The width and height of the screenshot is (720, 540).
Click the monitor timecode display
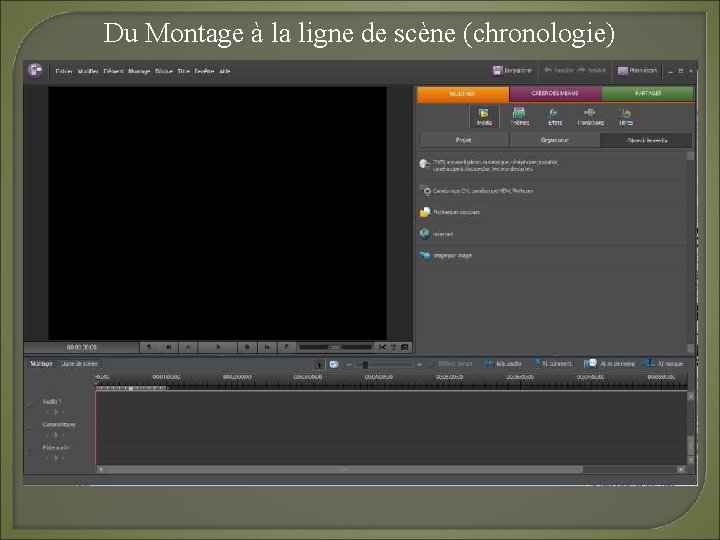82,347
